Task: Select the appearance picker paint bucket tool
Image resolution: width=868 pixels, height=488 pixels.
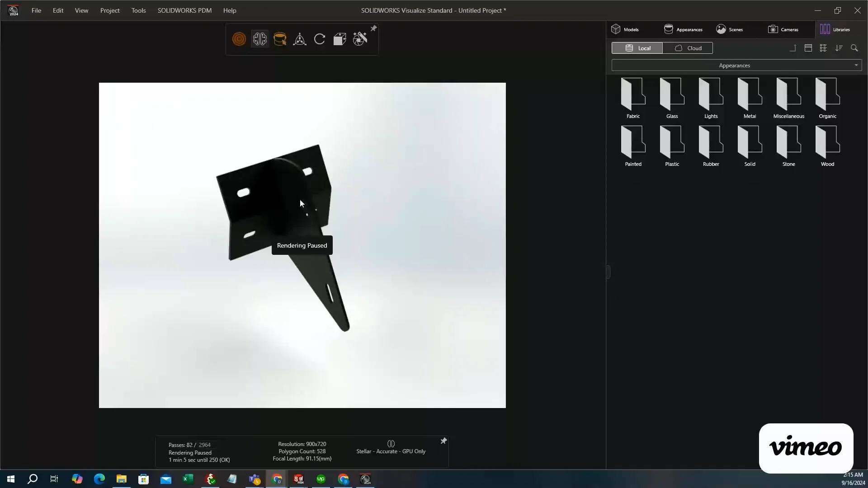Action: tap(280, 39)
